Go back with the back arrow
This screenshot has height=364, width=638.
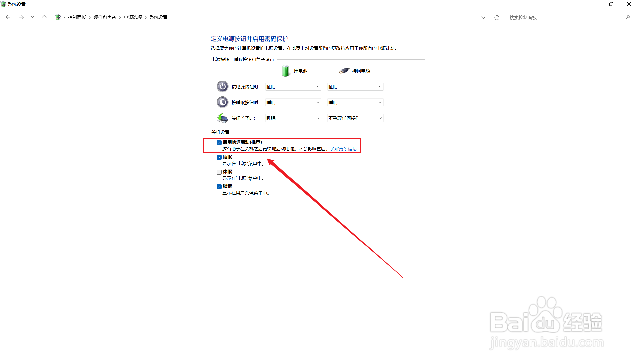[x=8, y=17]
